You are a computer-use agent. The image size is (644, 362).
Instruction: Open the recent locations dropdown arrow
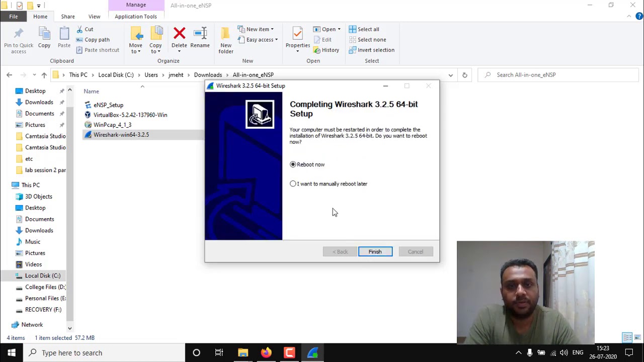pos(34,75)
